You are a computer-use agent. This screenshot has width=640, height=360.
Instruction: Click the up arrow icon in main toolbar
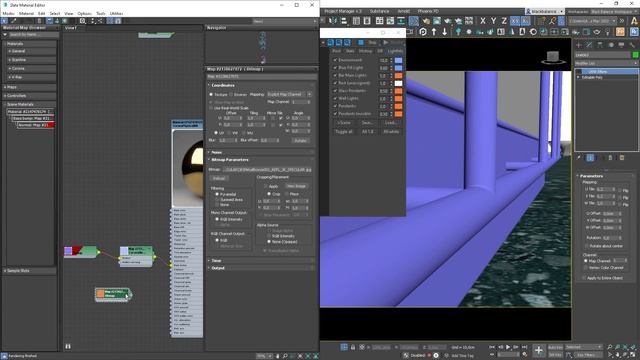434,31
